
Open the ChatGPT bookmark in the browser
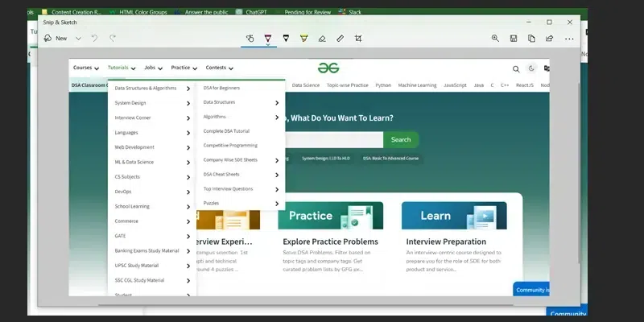tap(251, 12)
